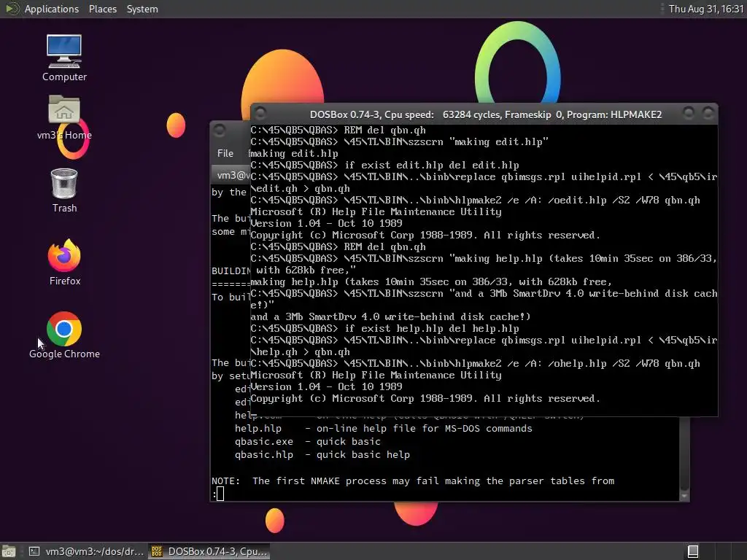Click the 'vm3@v' tab title in terminal
Screen dimensions: 747x560
pos(233,175)
